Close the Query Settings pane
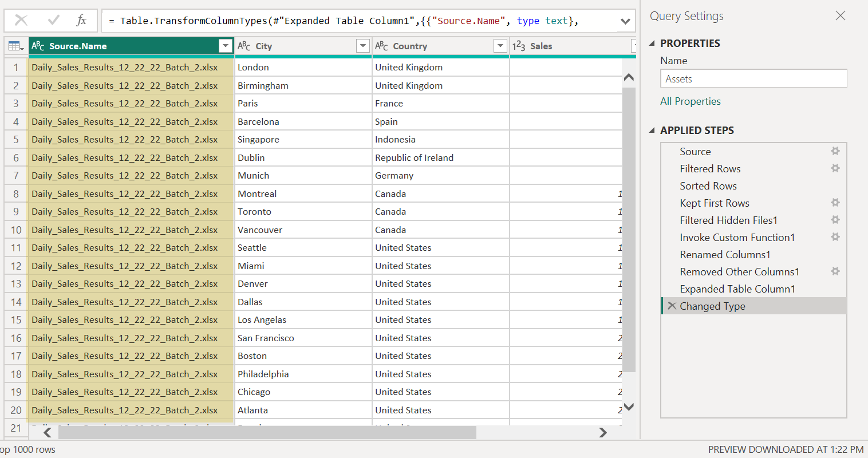 coord(840,16)
